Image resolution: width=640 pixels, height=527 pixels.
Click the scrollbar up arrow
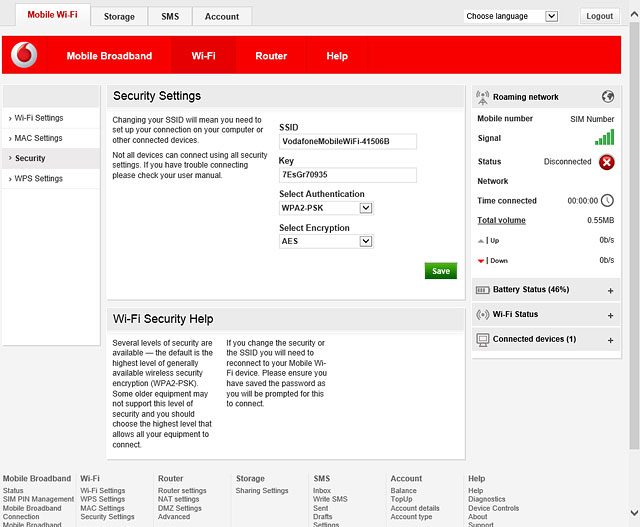tap(634, 15)
